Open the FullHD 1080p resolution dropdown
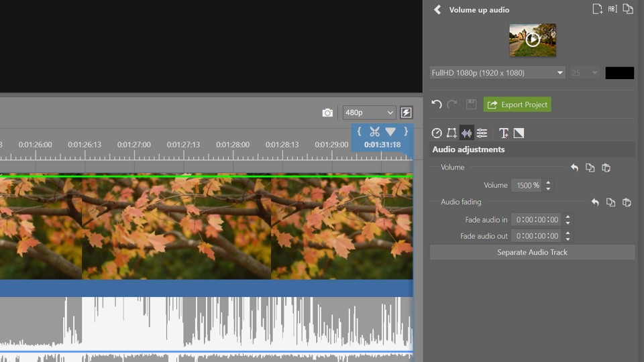The height and width of the screenshot is (362, 644). click(498, 73)
